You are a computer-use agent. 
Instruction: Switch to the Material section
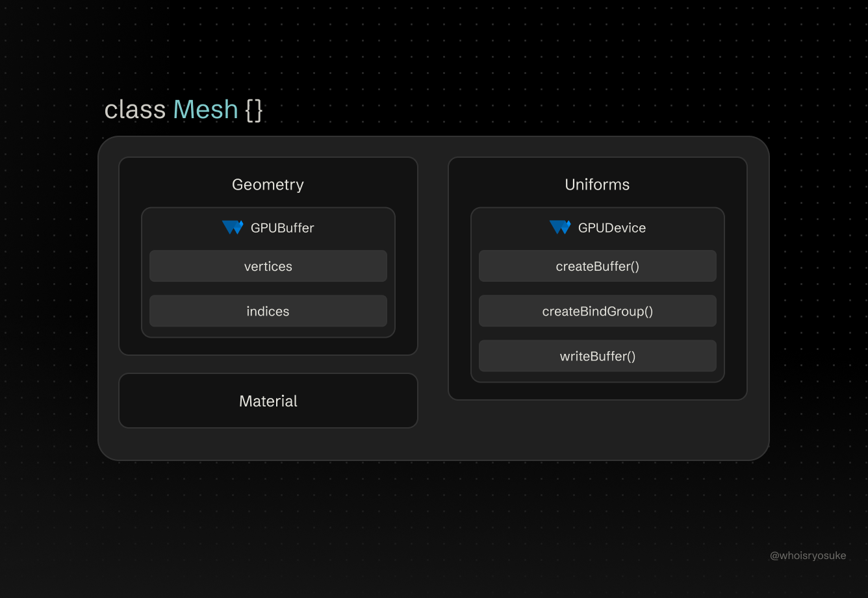pyautogui.click(x=268, y=401)
